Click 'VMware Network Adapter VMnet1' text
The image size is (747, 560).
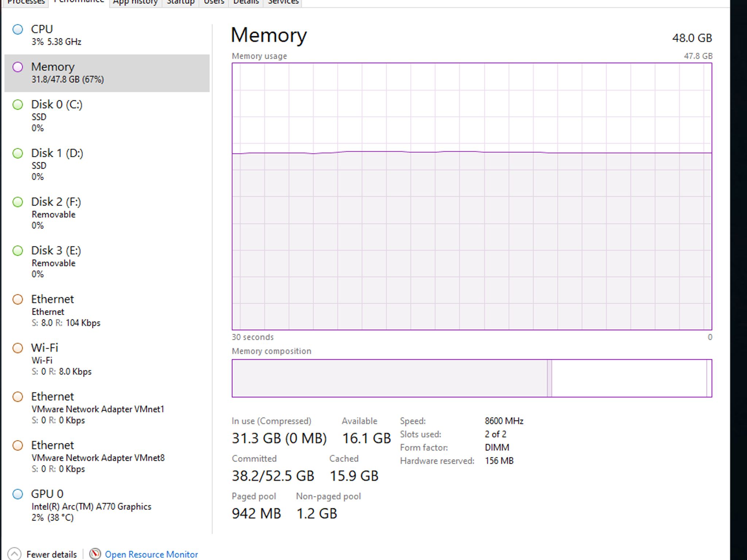click(98, 409)
